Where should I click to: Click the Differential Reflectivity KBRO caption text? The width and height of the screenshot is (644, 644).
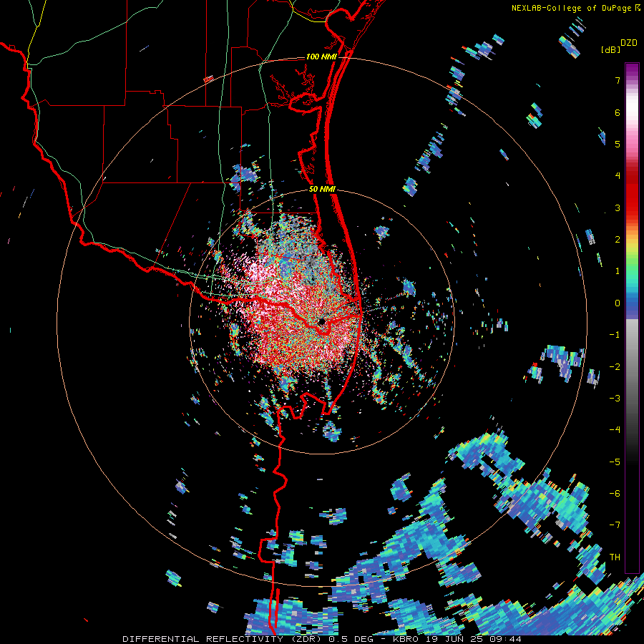point(321,639)
